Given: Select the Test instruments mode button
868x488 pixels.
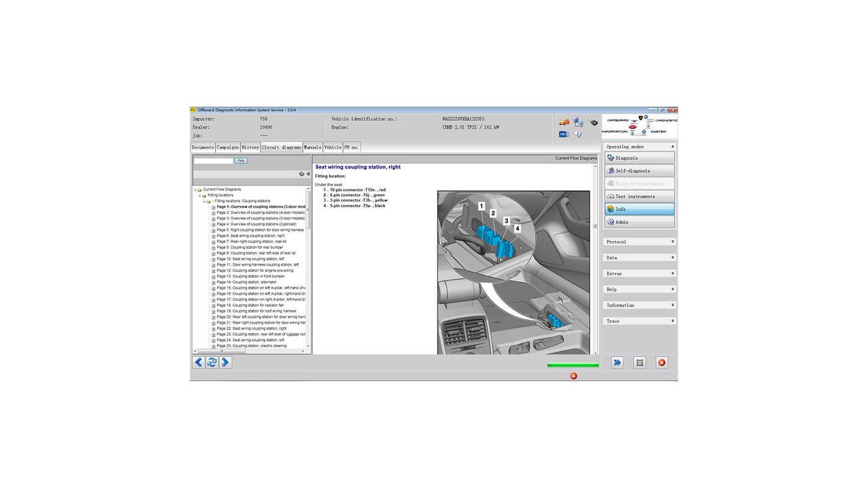Looking at the screenshot, I should pyautogui.click(x=639, y=196).
